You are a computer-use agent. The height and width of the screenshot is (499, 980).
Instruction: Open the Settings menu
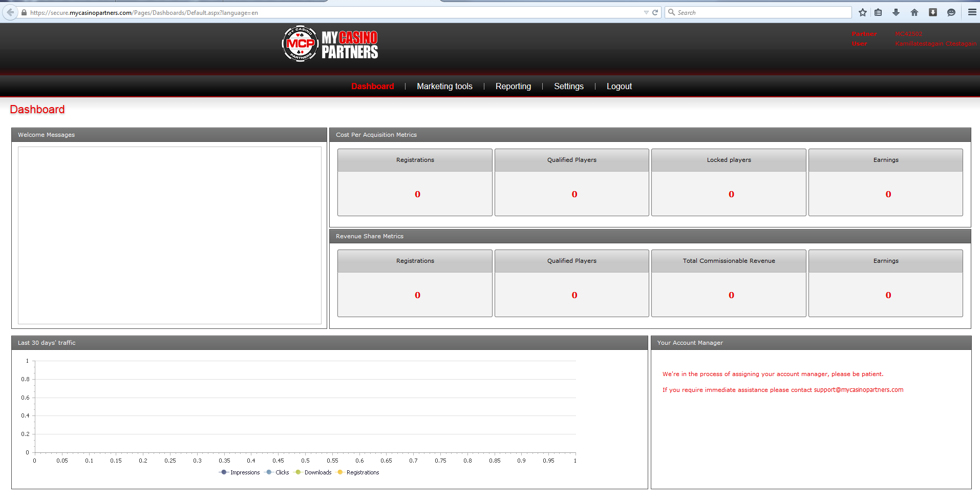[x=569, y=86]
